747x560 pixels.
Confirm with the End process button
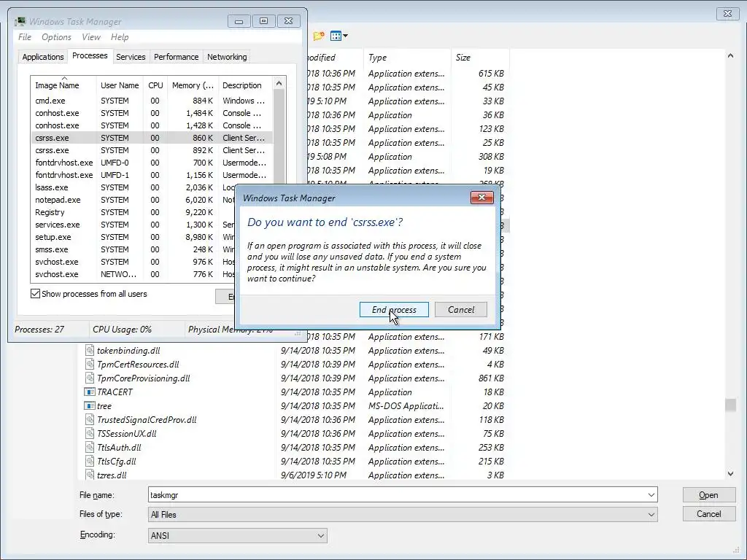(394, 309)
